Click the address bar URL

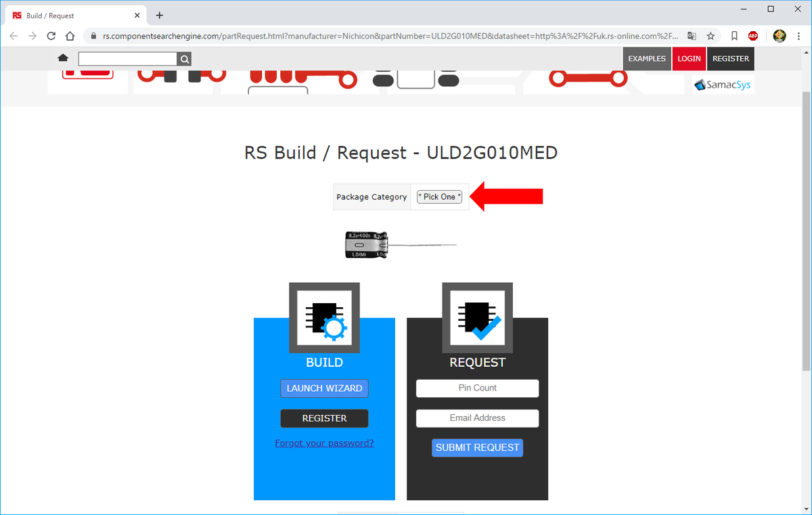pyautogui.click(x=390, y=36)
